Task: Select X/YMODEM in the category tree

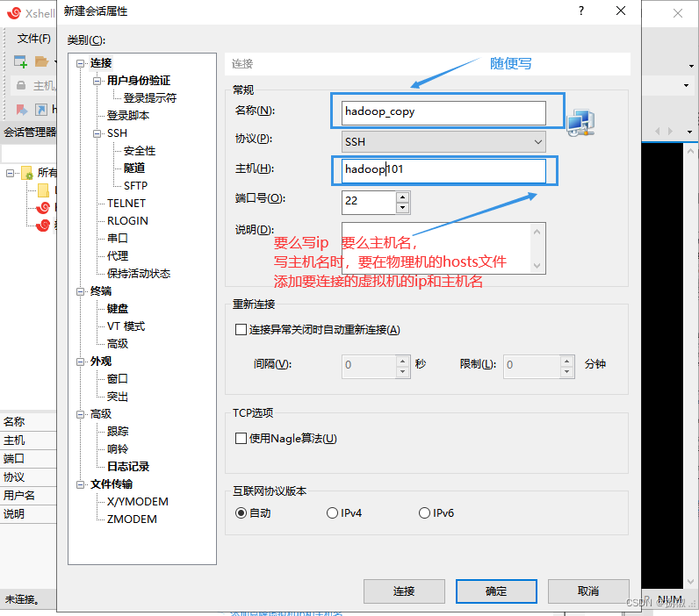Action: click(138, 502)
